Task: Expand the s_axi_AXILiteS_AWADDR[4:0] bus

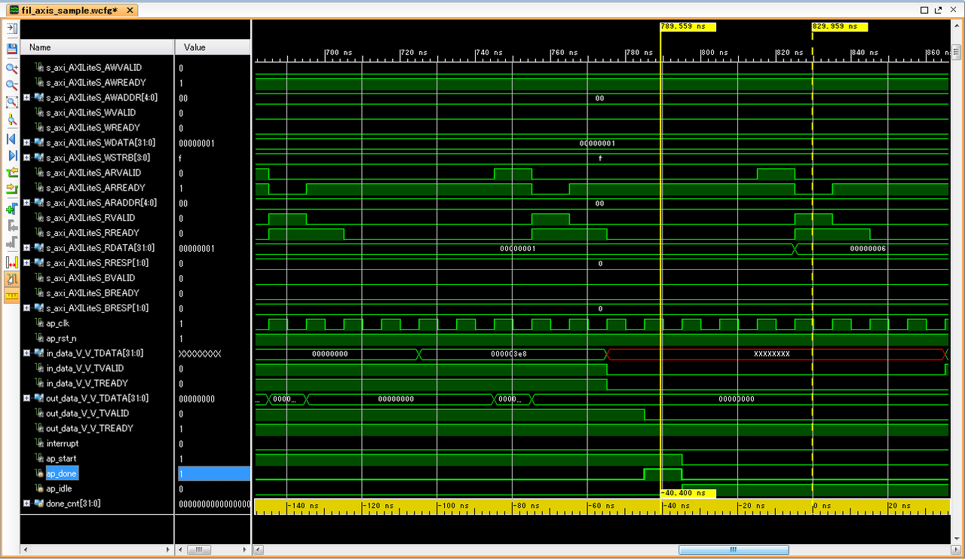Action: click(x=26, y=97)
